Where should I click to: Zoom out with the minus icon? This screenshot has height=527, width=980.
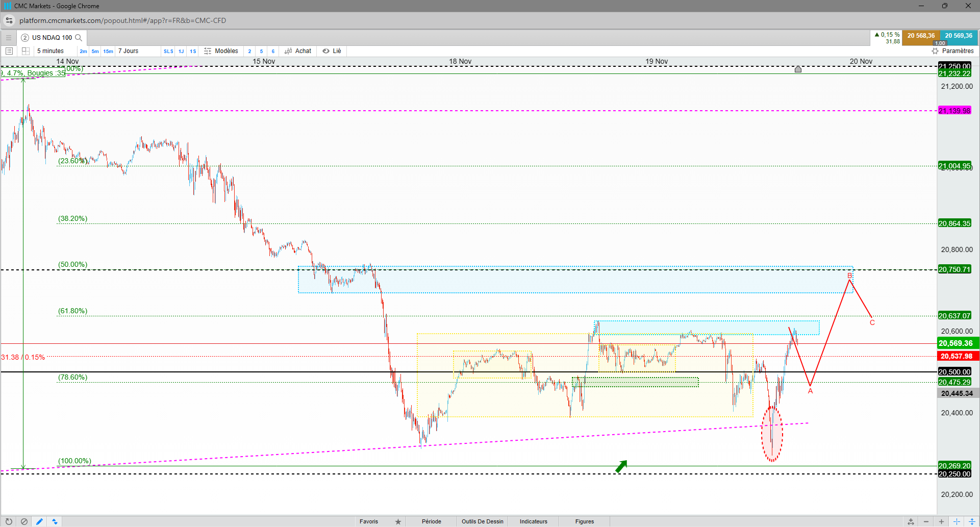coord(926,521)
